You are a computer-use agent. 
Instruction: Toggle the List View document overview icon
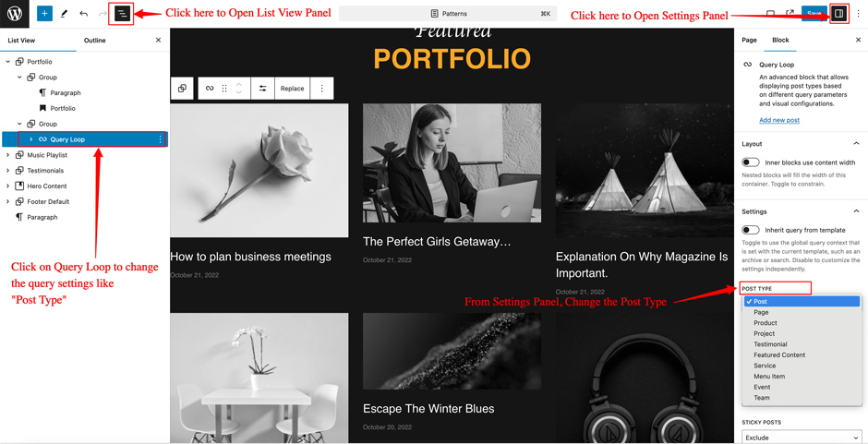(122, 13)
